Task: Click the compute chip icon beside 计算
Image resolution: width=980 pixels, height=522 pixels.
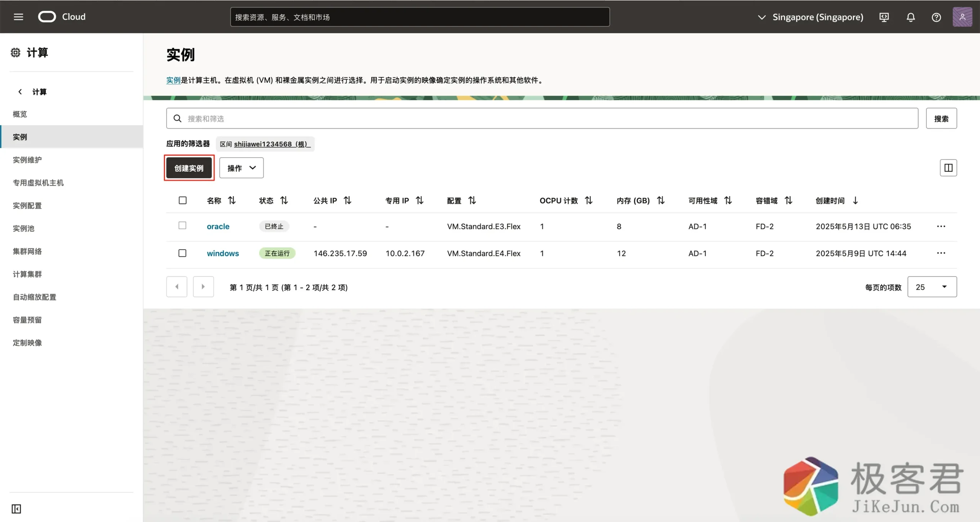Action: pyautogui.click(x=15, y=52)
